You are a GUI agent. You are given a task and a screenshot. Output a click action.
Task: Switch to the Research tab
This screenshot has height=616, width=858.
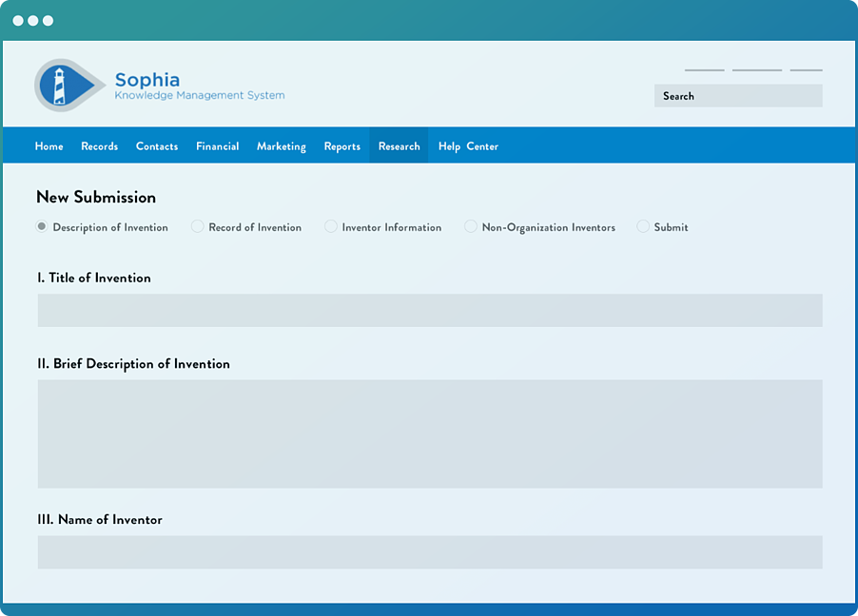pos(399,145)
